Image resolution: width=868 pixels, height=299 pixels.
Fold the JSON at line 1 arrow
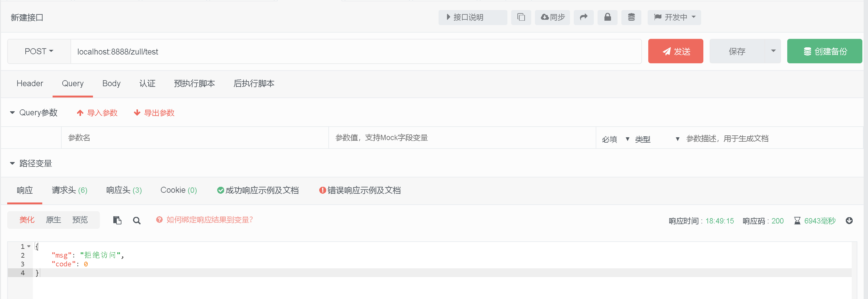click(29, 246)
